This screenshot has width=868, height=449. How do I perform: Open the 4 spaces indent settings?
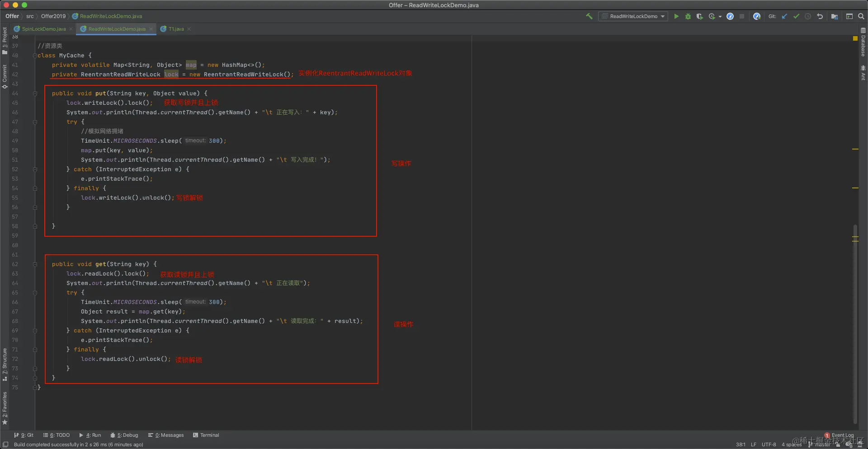pos(792,445)
